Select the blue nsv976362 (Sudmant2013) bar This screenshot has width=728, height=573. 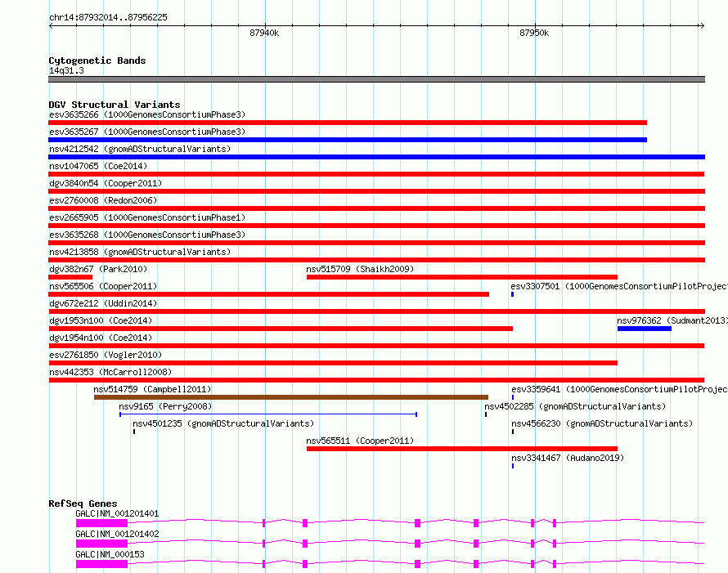[645, 329]
